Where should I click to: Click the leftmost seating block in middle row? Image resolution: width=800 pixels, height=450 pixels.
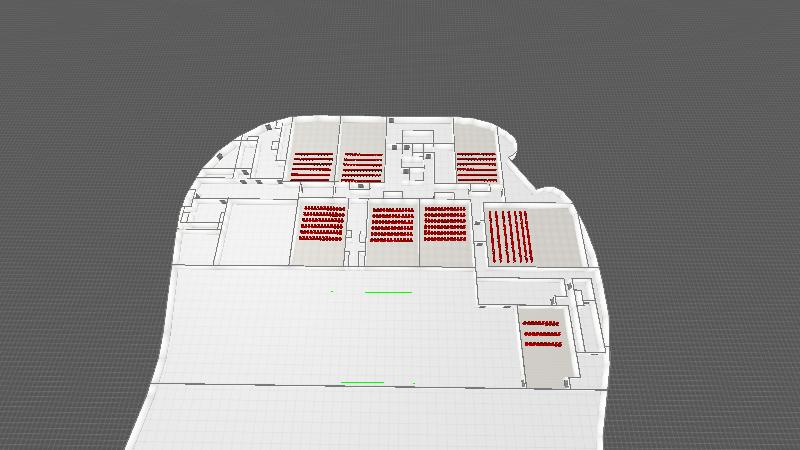click(322, 224)
